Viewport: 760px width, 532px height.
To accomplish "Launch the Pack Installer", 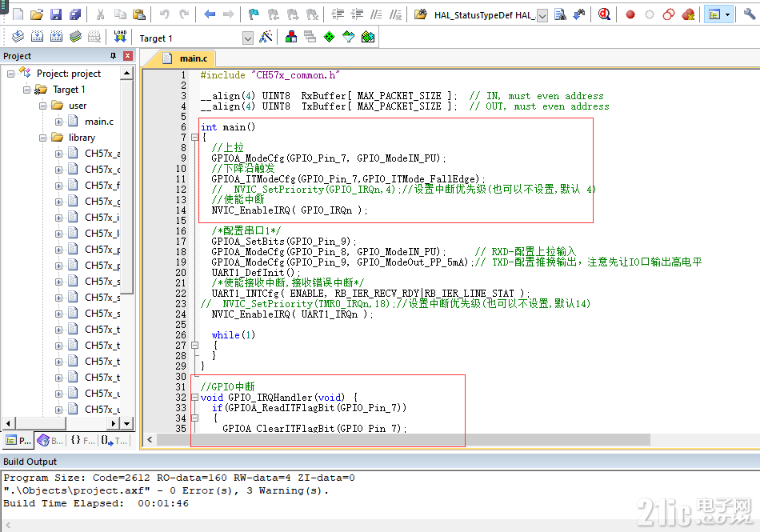I will click(368, 37).
